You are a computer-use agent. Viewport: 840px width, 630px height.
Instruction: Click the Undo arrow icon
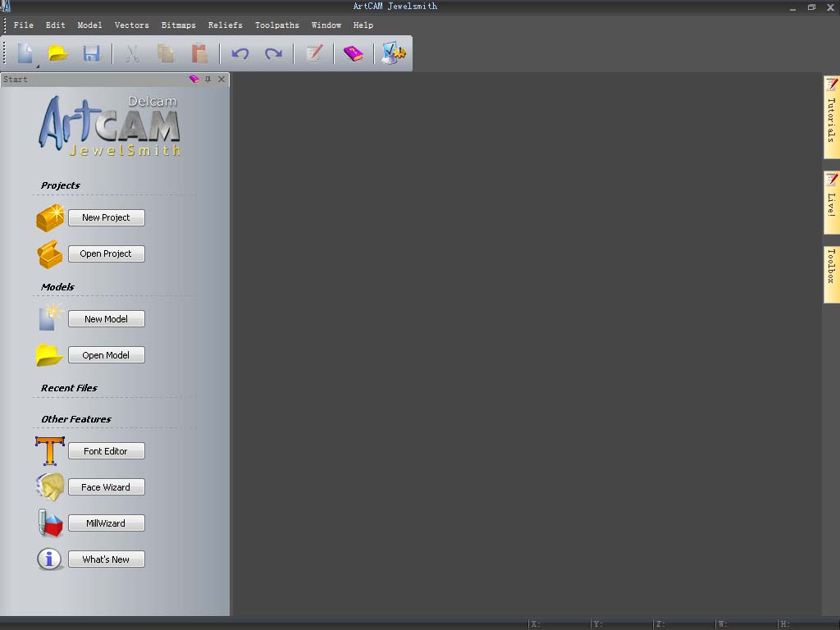pyautogui.click(x=240, y=53)
